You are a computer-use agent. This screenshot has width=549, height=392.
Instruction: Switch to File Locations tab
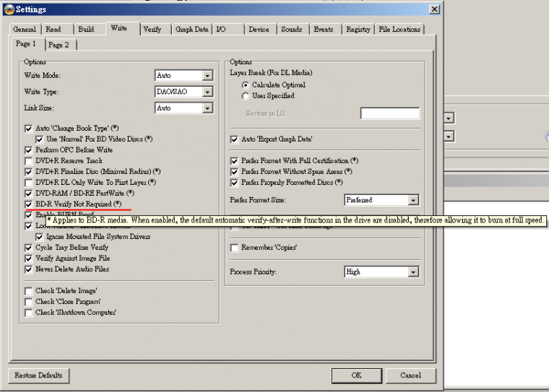pyautogui.click(x=399, y=30)
